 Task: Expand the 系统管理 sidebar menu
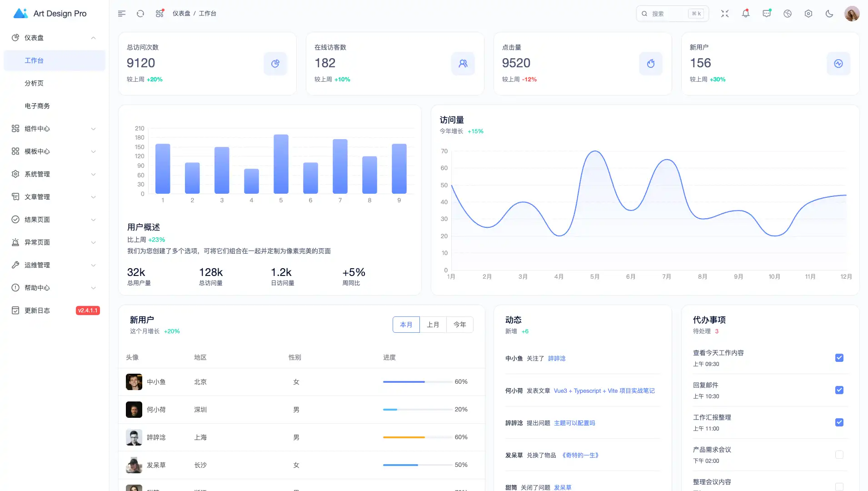tap(55, 174)
